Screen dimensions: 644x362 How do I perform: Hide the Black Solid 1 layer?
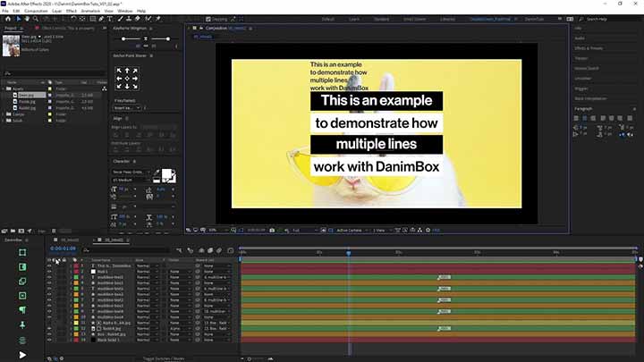tap(49, 340)
